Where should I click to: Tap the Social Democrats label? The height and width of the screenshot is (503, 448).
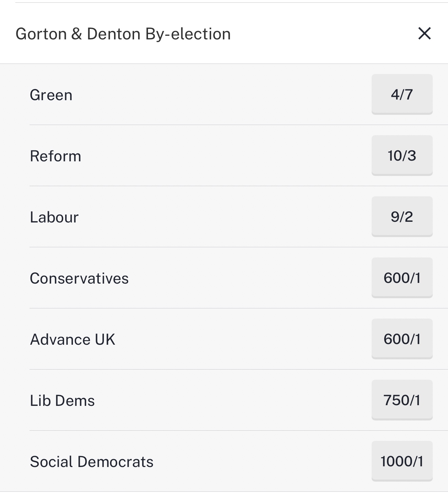pyautogui.click(x=92, y=462)
